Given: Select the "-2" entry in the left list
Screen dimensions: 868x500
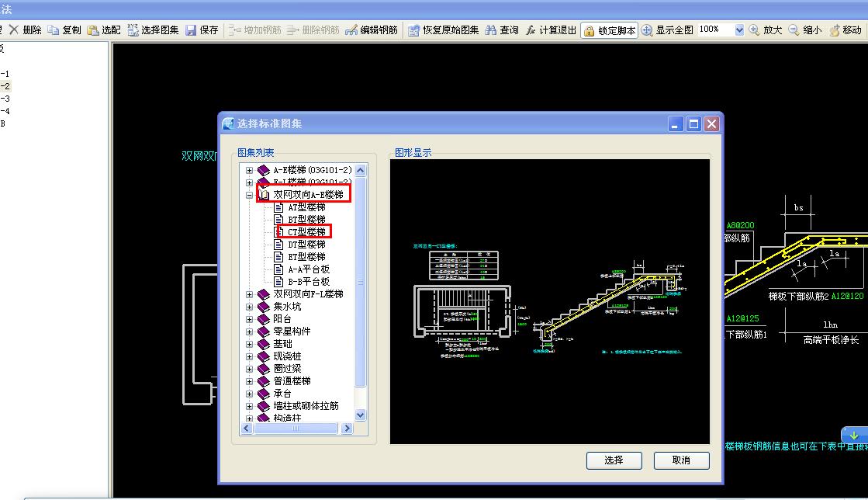Looking at the screenshot, I should click(x=5, y=86).
